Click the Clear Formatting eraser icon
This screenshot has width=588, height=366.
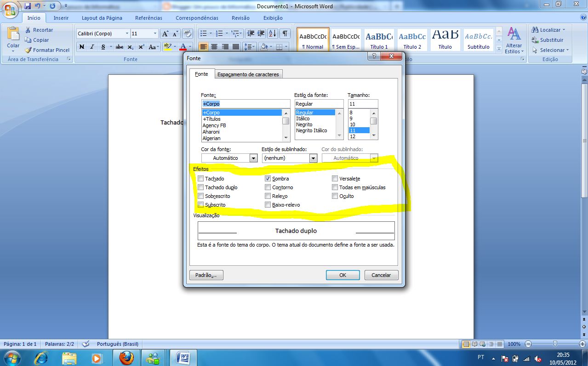pyautogui.click(x=187, y=34)
